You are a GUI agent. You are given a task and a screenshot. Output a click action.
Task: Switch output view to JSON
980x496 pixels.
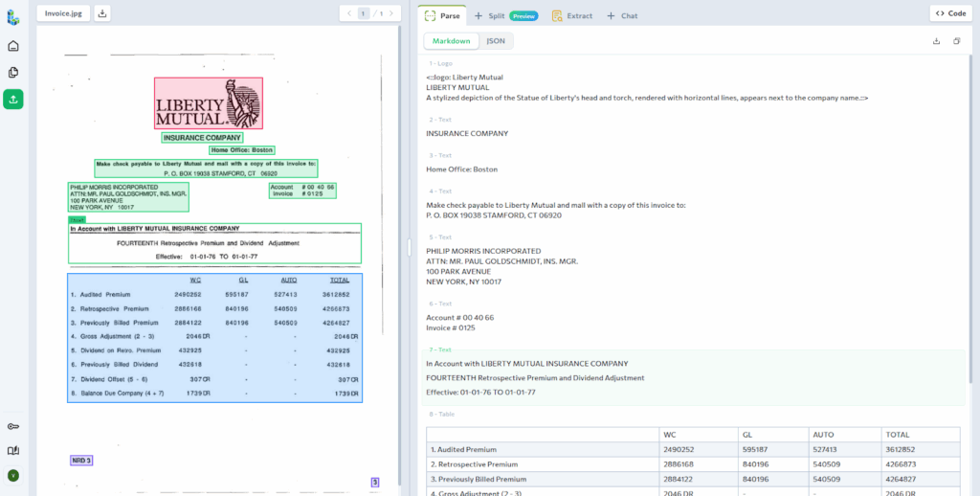point(496,41)
